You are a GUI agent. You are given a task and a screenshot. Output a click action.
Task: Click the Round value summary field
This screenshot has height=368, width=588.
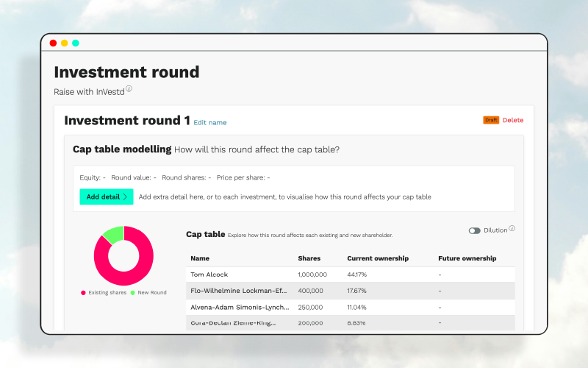[x=134, y=177]
